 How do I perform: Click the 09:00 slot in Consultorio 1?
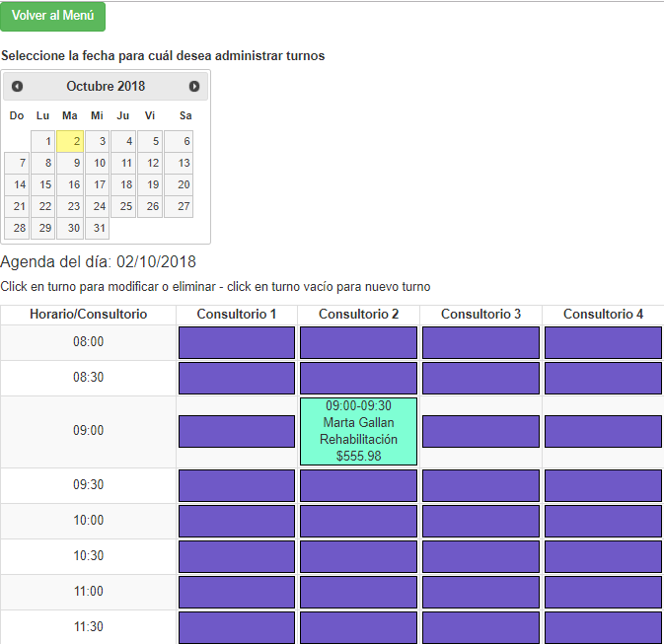point(237,431)
